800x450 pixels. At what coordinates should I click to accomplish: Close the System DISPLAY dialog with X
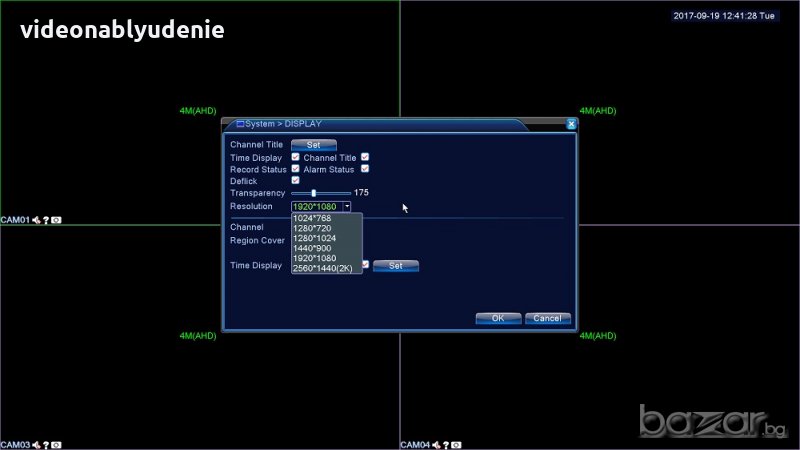point(571,124)
